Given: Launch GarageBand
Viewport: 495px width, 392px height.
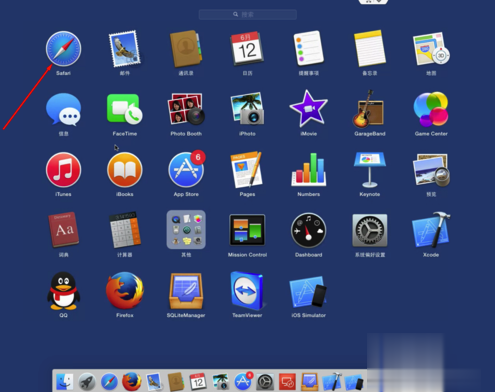Looking at the screenshot, I should [368, 109].
